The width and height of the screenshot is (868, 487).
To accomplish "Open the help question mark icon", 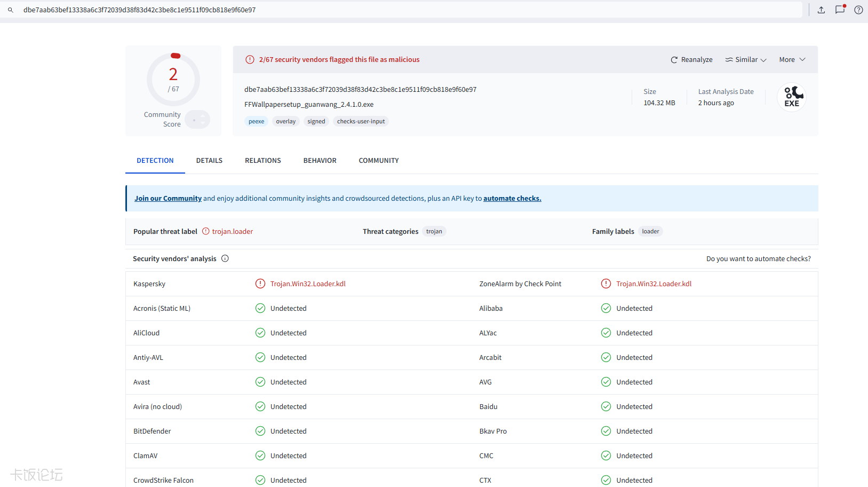I will [858, 10].
